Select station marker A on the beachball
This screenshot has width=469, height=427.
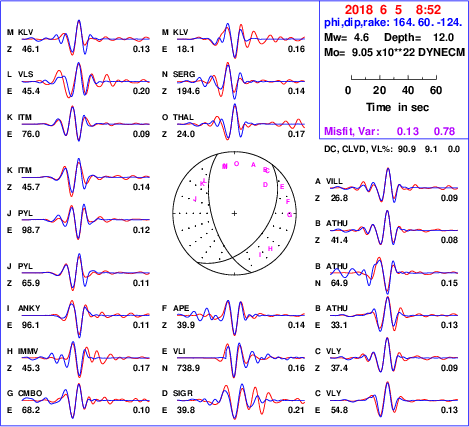pos(253,165)
